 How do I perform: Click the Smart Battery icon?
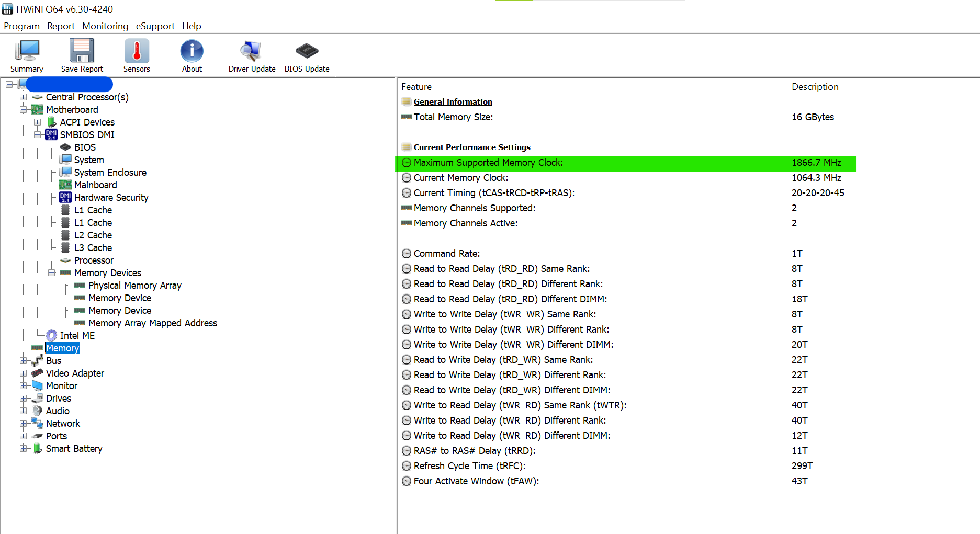pos(37,448)
